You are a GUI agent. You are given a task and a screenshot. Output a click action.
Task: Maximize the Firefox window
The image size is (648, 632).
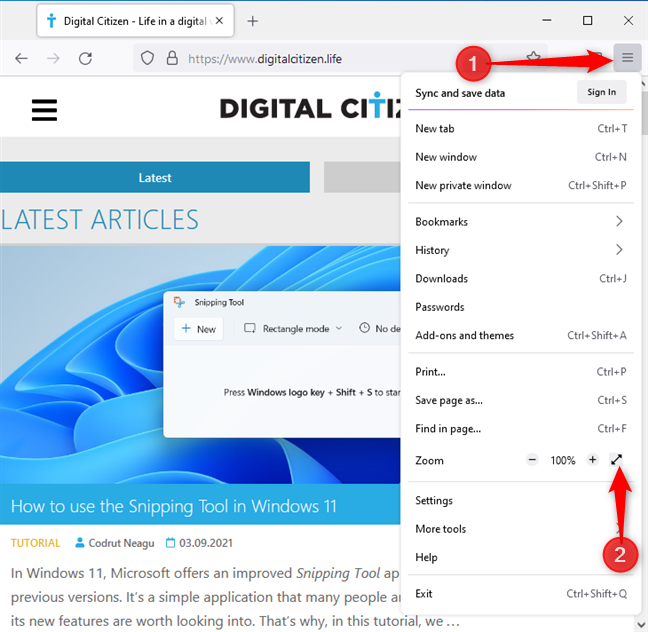(587, 20)
